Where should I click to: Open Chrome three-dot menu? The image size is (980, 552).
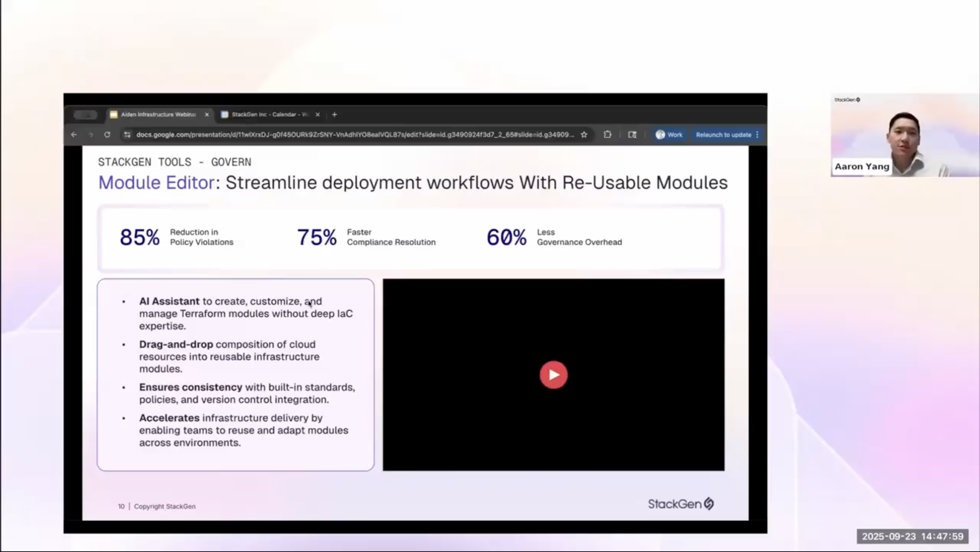757,135
